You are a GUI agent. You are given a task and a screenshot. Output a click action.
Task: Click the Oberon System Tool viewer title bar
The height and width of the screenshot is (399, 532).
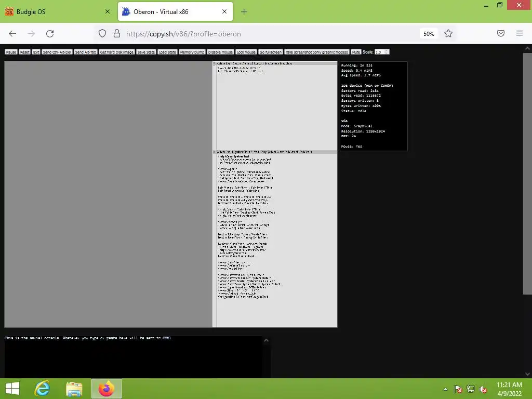point(275,152)
